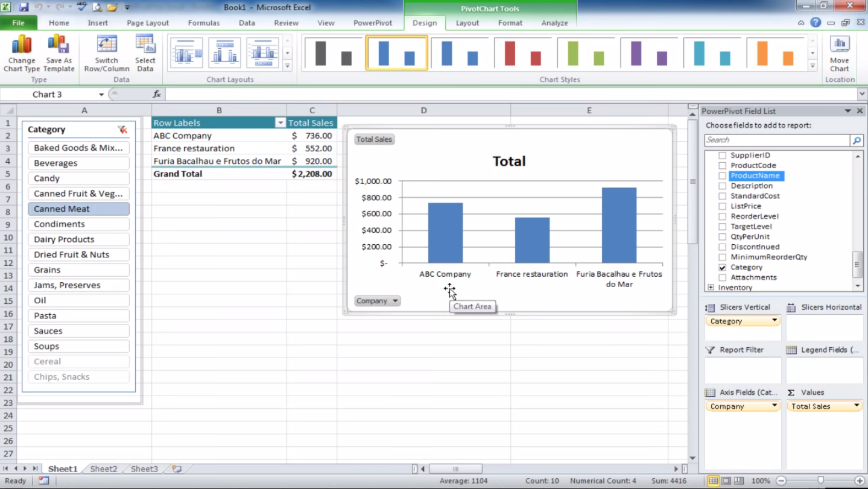The width and height of the screenshot is (868, 489).
Task: Open the Select Data dialog
Action: pyautogui.click(x=145, y=53)
